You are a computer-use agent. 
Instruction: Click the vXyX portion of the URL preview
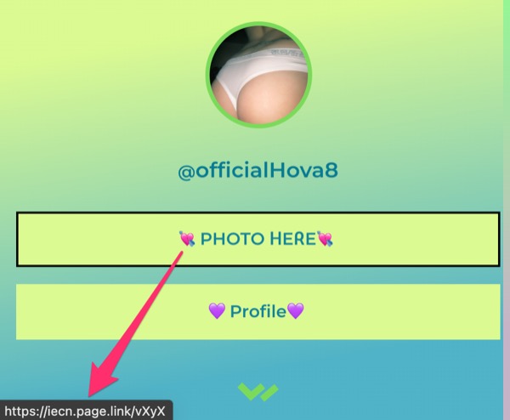click(150, 411)
